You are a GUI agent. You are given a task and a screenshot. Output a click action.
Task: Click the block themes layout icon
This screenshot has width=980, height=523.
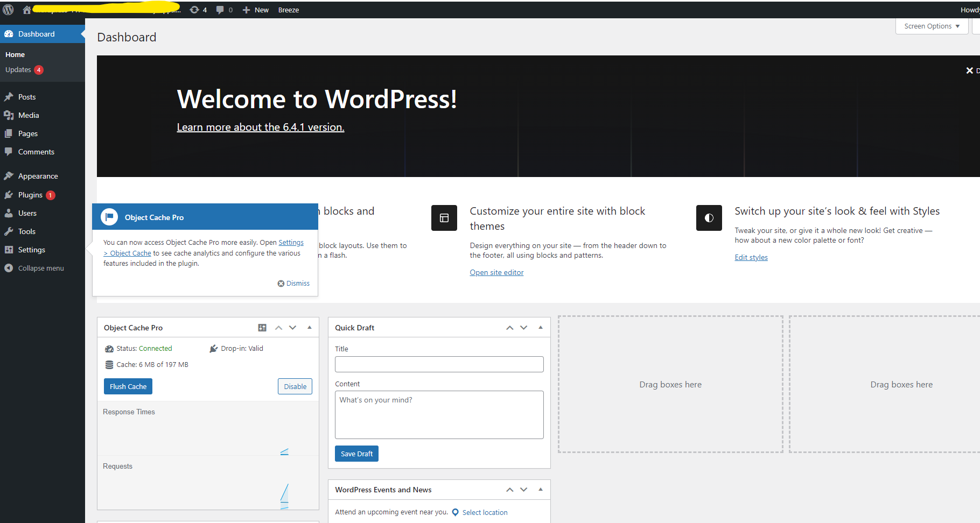point(444,218)
